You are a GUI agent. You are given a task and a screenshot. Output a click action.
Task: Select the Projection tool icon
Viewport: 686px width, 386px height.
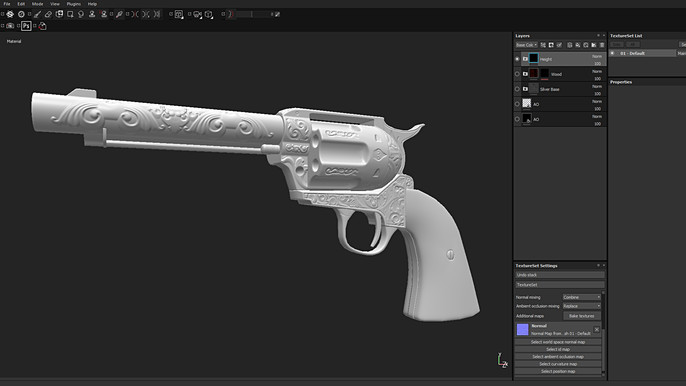click(59, 14)
